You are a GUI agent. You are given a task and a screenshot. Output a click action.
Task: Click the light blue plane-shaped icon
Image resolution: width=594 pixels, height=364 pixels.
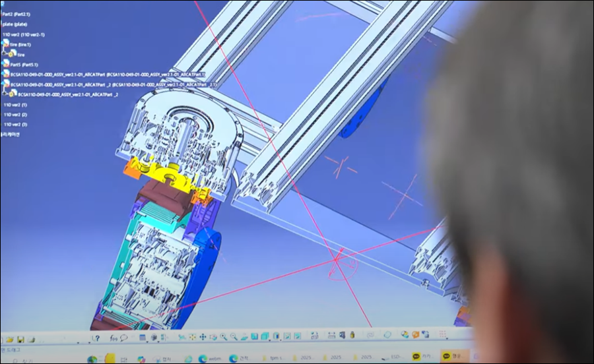coord(387,334)
